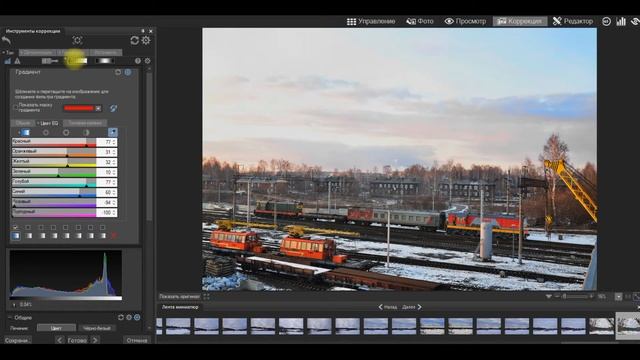Image resolution: width=640 pixels, height=360 pixels.
Task: Open the Общие section settings gear
Action: click(x=129, y=317)
